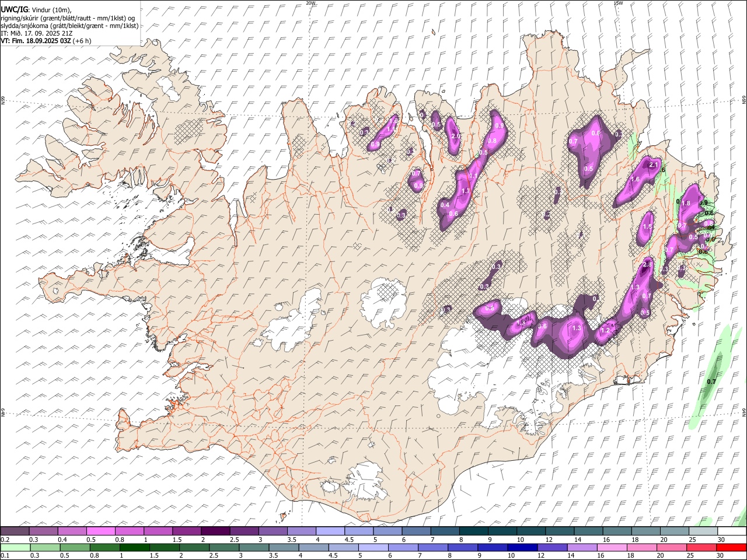
Task: Click the 2.1 precipitation value on the map
Action: point(654,165)
